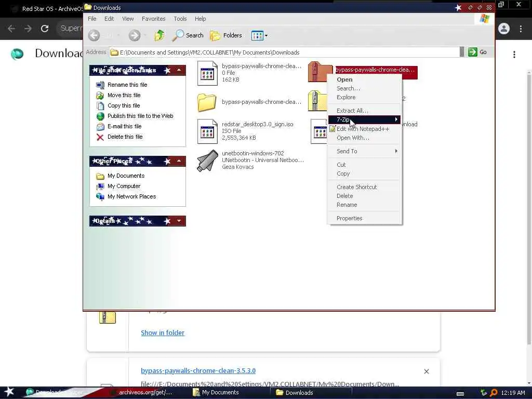This screenshot has height=399, width=532.
Task: Open the browser profile avatar icon
Action: pyautogui.click(x=504, y=29)
